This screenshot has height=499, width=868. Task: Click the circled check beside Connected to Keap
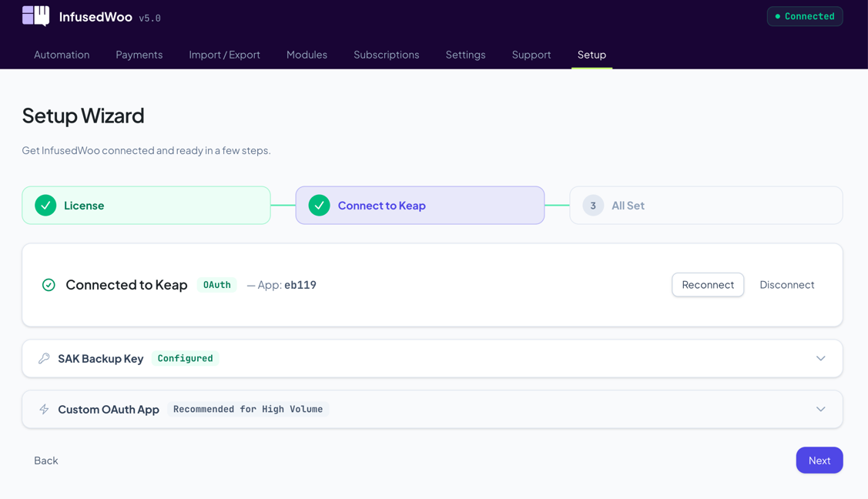(49, 285)
